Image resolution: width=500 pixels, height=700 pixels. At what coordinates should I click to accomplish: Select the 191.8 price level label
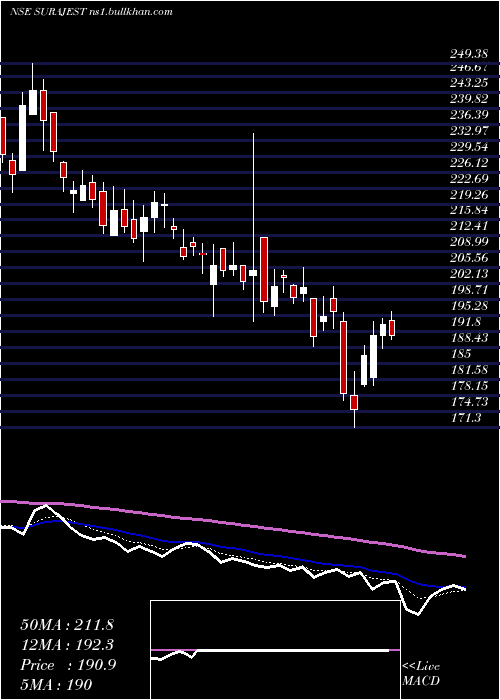pyautogui.click(x=466, y=322)
